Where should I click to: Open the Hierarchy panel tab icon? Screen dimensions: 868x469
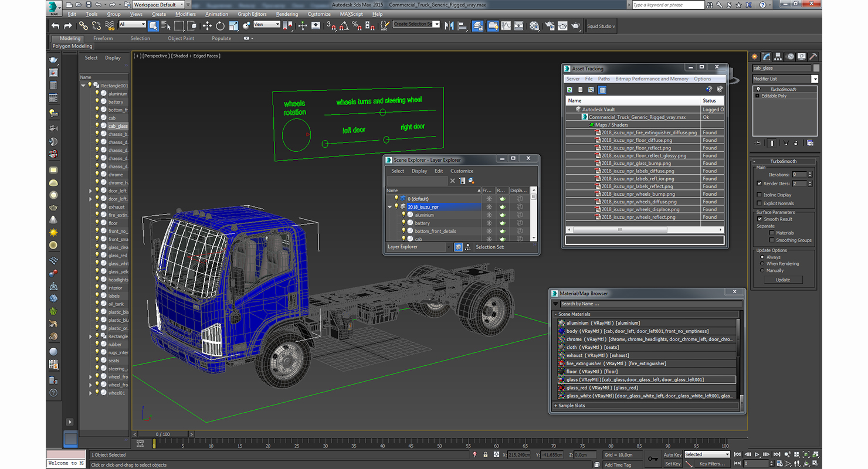click(778, 57)
